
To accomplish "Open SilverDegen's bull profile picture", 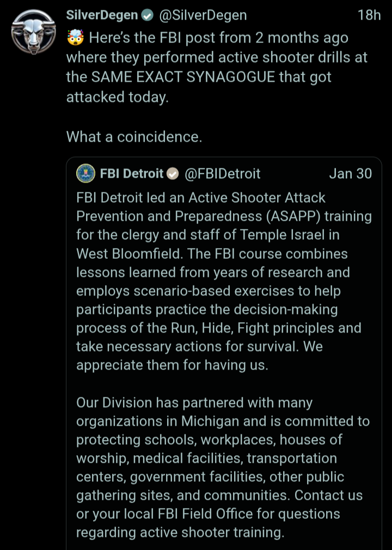I will (33, 31).
